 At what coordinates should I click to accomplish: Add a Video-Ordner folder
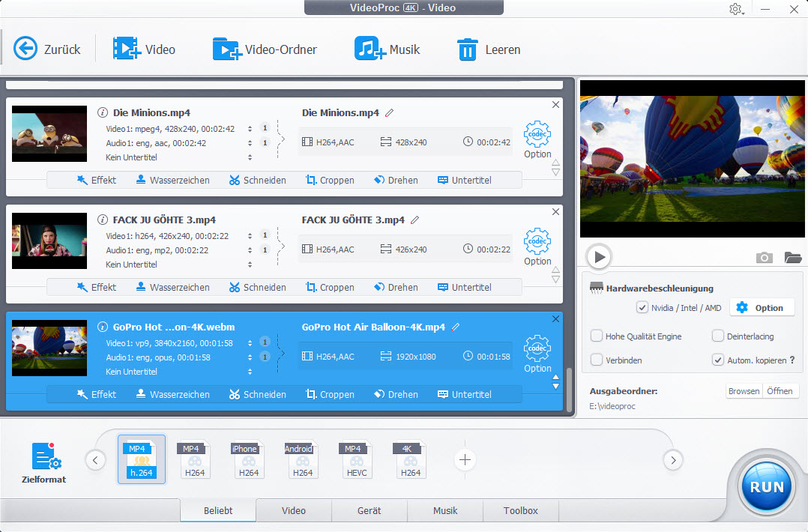click(x=227, y=49)
